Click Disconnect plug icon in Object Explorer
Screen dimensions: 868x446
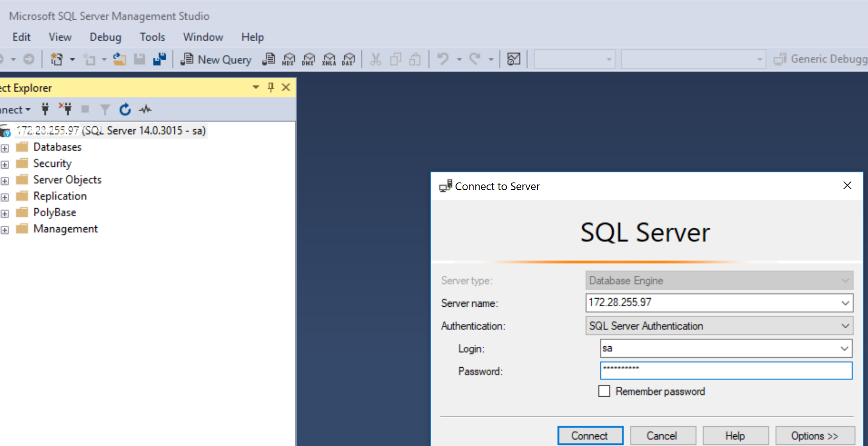65,109
